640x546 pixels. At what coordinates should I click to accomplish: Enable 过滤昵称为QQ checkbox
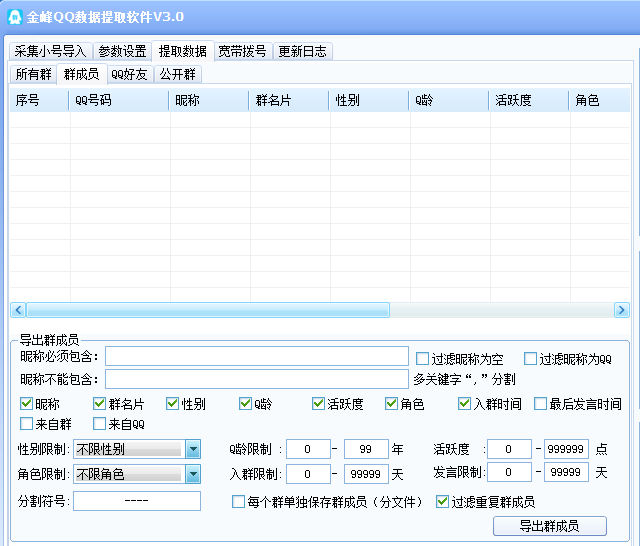click(530, 359)
